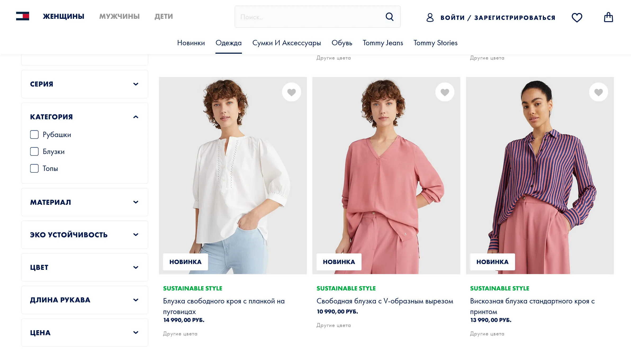
Task: Open 'Свободная блузка с V-образным вырезом' title
Action: click(385, 301)
